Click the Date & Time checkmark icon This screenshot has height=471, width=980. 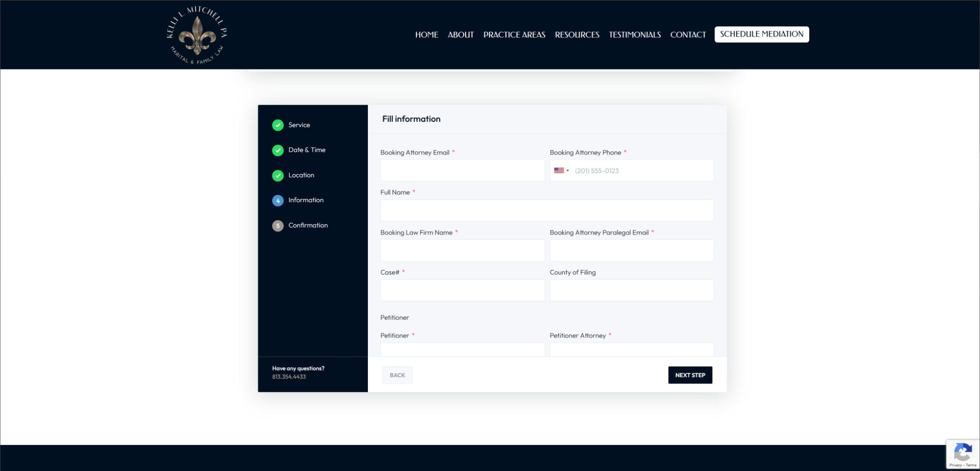278,150
